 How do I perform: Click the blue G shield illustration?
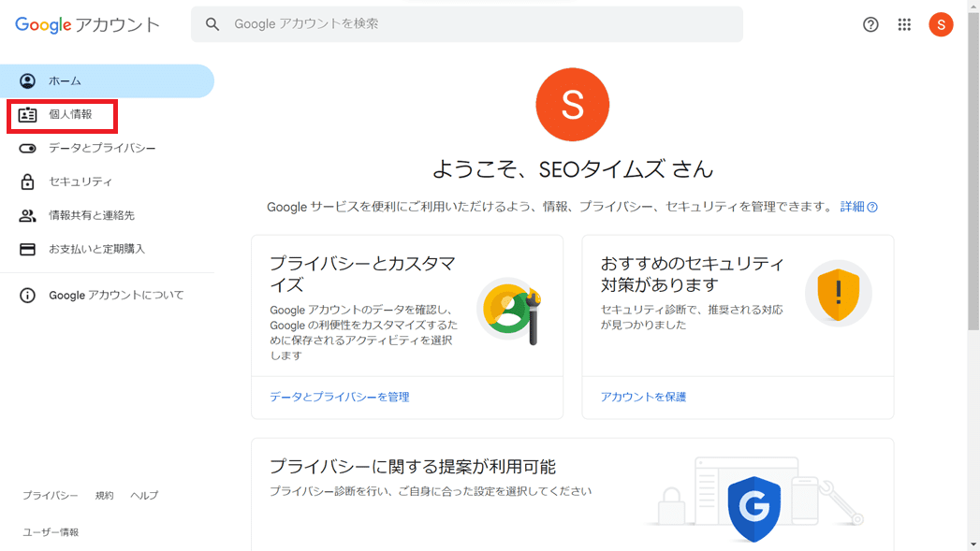click(754, 509)
